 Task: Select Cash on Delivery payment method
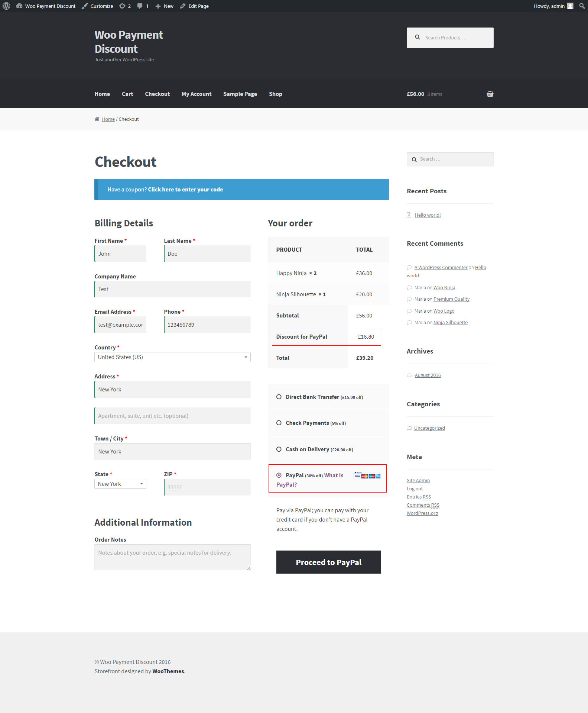coord(279,449)
